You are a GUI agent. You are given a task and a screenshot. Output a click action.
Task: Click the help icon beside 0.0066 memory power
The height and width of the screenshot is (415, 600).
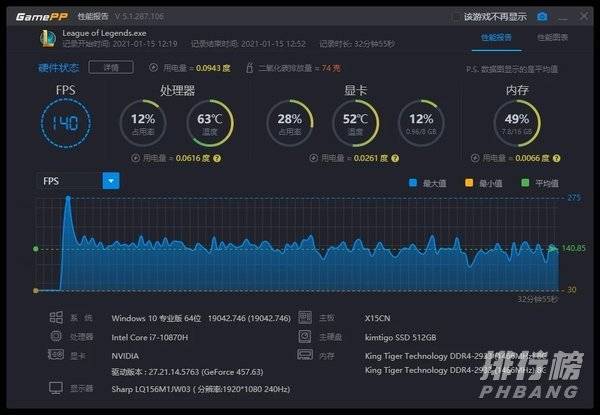click(x=557, y=158)
